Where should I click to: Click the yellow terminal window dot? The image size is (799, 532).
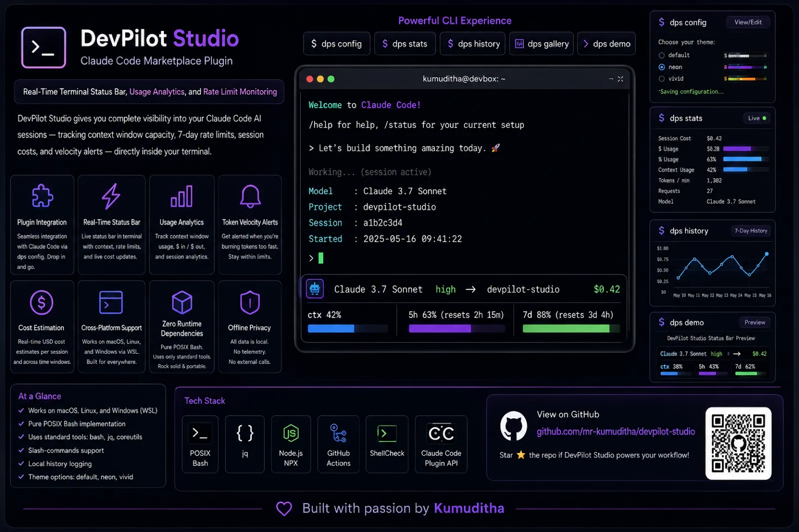point(320,79)
